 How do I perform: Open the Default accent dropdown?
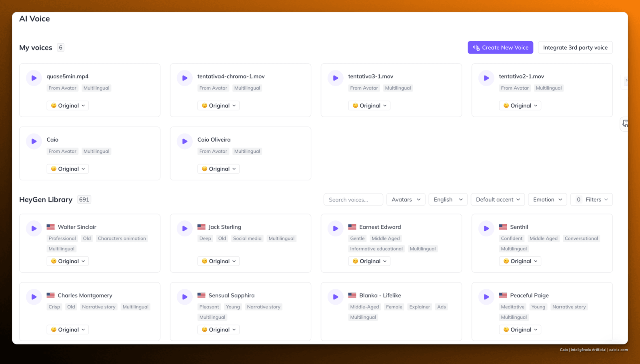point(498,199)
